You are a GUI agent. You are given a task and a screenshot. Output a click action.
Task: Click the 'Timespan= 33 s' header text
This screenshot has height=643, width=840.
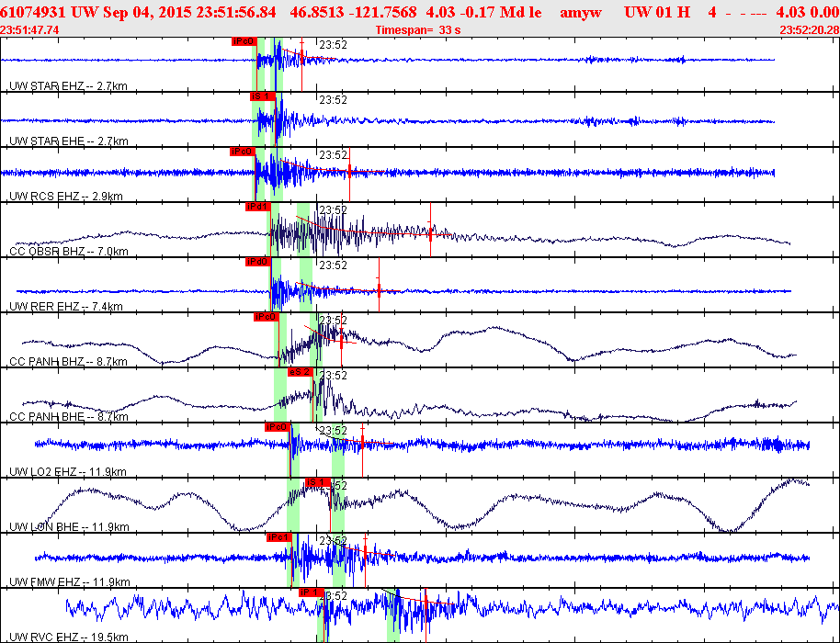(x=418, y=30)
